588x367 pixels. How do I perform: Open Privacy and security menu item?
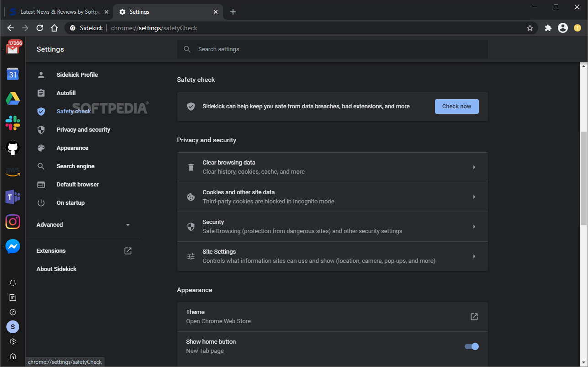[83, 130]
